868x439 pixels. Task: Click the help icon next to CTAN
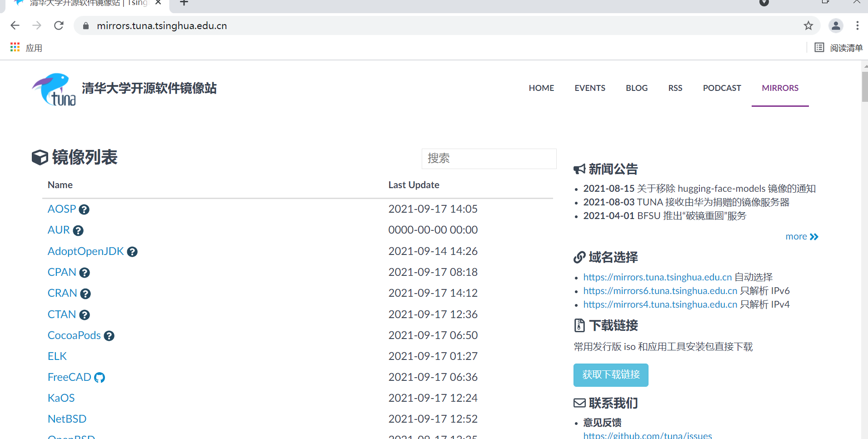tap(85, 315)
